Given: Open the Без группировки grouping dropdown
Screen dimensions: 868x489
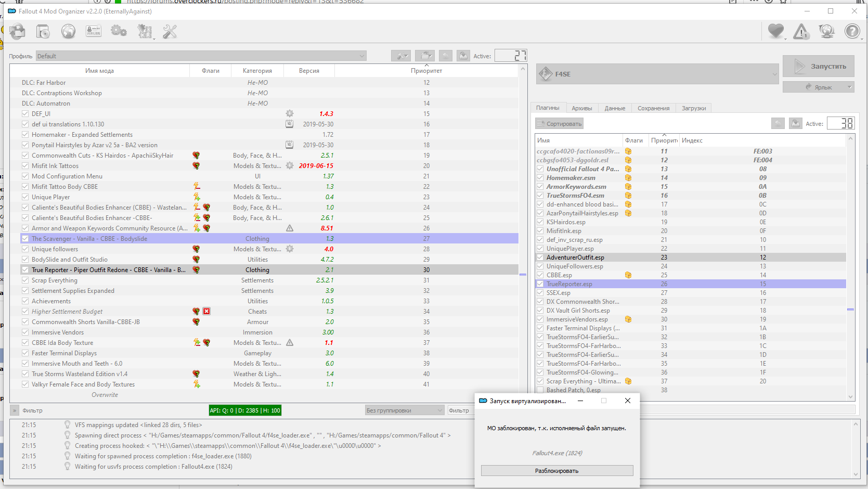Looking at the screenshot, I should coord(405,410).
